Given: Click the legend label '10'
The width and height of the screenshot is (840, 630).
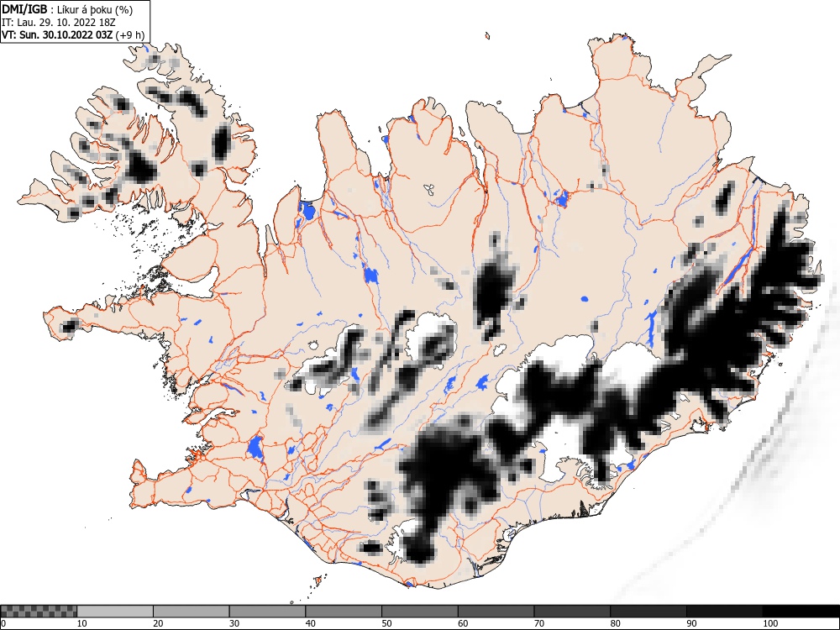Looking at the screenshot, I should (82, 623).
